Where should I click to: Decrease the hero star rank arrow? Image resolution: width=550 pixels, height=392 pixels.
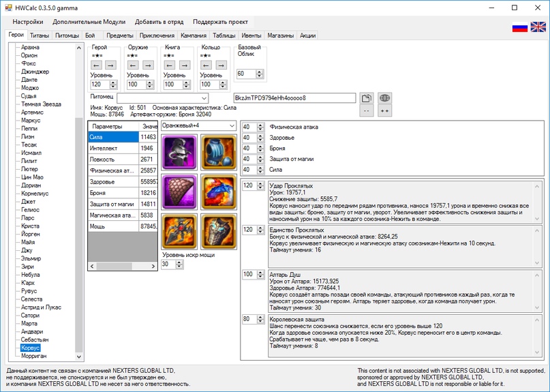97,65
